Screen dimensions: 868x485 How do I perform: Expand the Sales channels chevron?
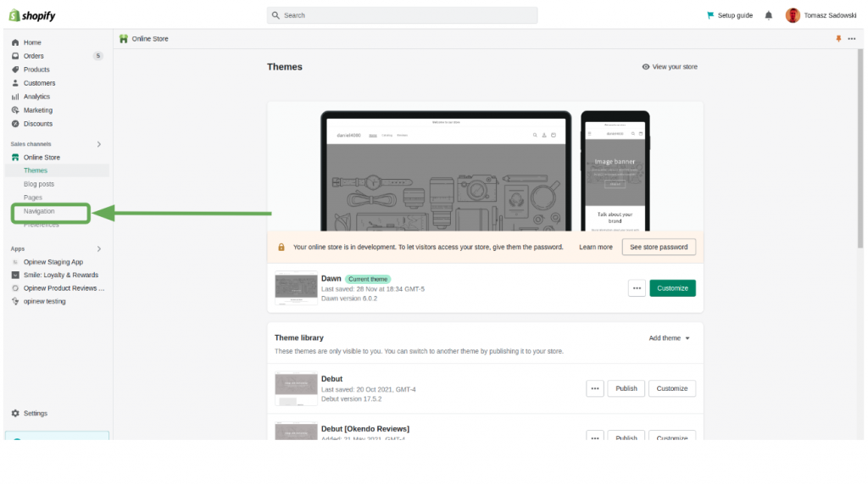pyautogui.click(x=99, y=144)
